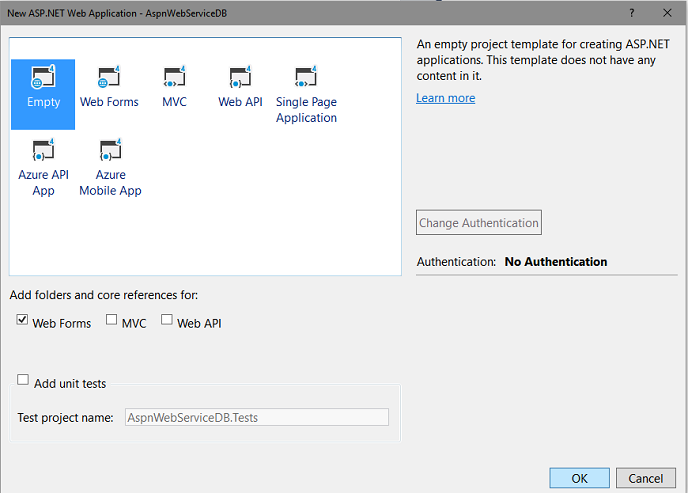Select the Empty project template icon
The width and height of the screenshot is (688, 493).
(43, 77)
